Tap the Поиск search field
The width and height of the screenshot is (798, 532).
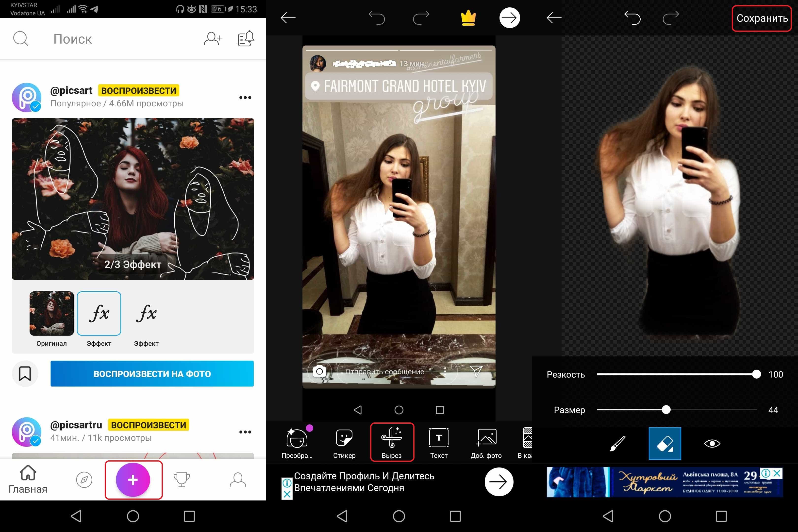pyautogui.click(x=73, y=39)
